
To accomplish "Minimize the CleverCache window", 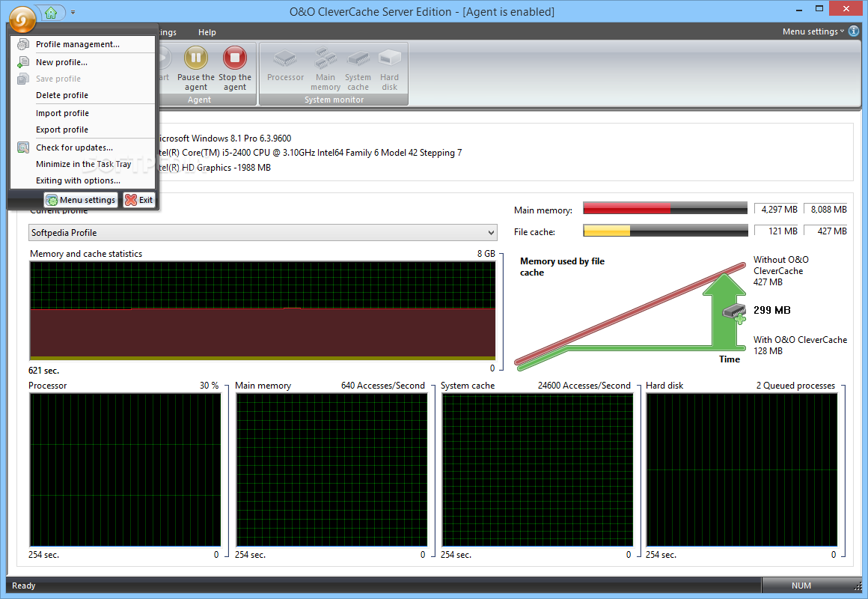I will pyautogui.click(x=799, y=10).
